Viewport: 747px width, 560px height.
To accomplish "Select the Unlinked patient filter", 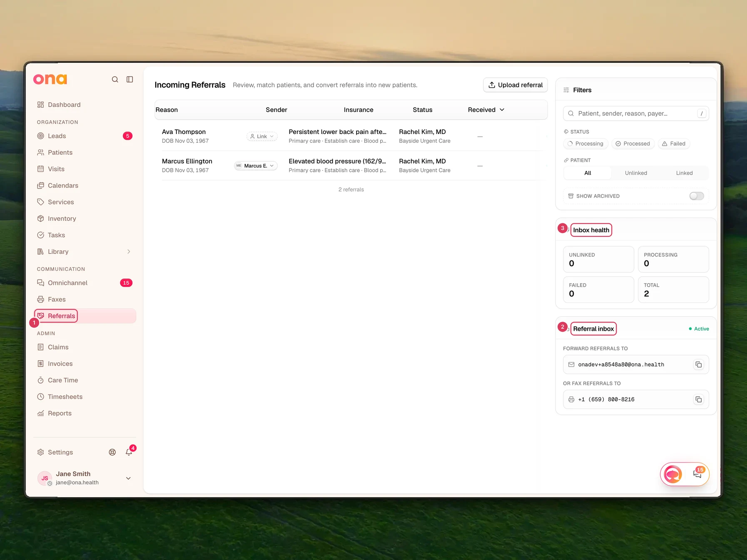I will tap(636, 173).
